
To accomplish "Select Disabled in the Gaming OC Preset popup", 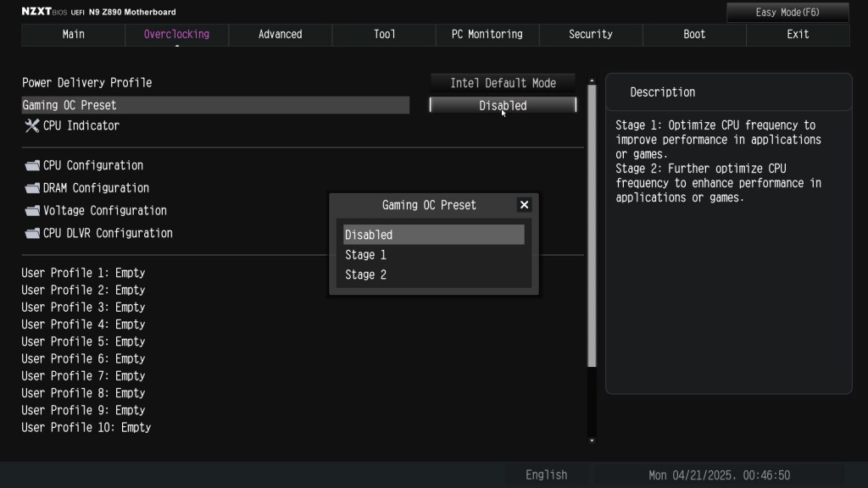I will tap(433, 235).
